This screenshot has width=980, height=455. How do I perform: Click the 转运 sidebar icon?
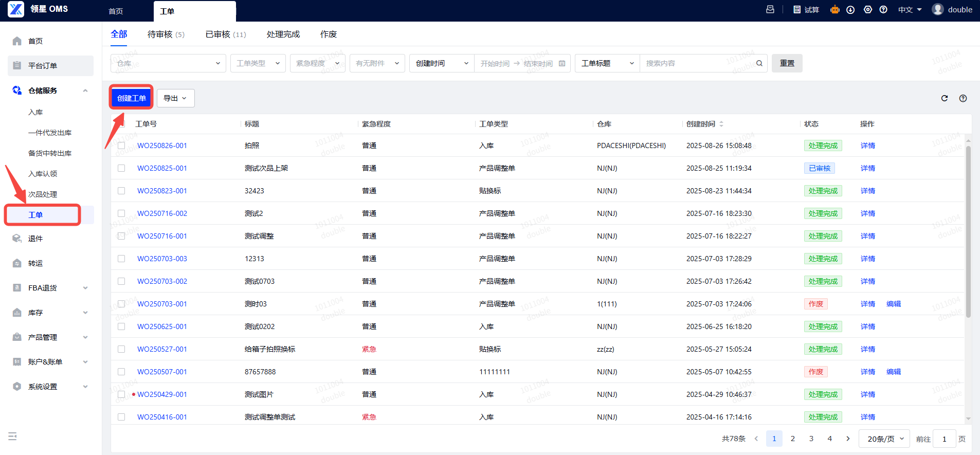[x=17, y=263]
